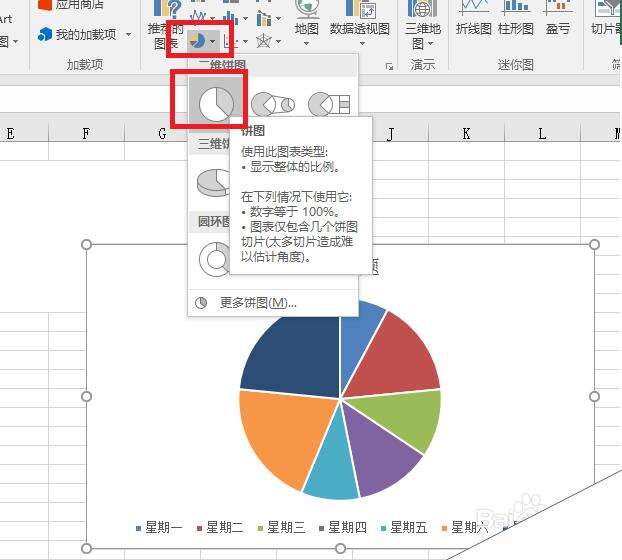
Task: Open the pie chart insert button
Action: [197, 40]
